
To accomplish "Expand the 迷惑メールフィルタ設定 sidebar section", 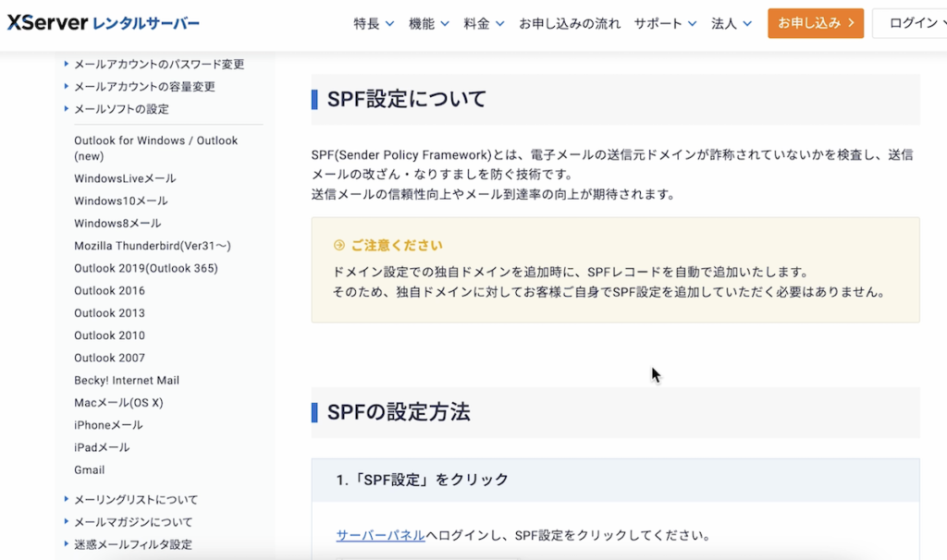I will (x=130, y=544).
